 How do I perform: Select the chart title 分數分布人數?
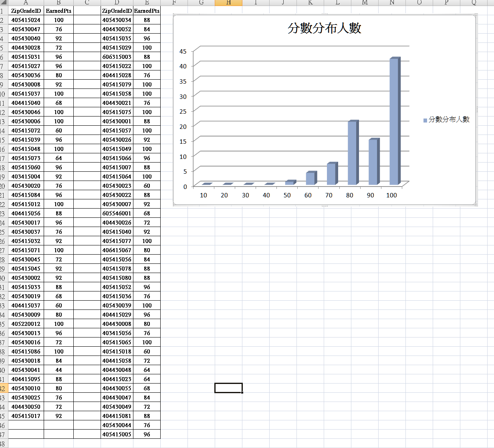pyautogui.click(x=324, y=28)
